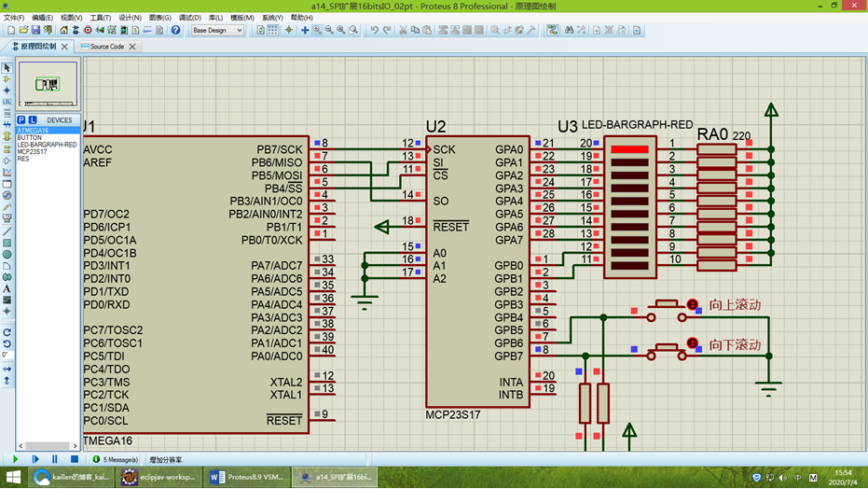This screenshot has height=489, width=868.
Task: Go to the Home page icon
Action: [63, 31]
